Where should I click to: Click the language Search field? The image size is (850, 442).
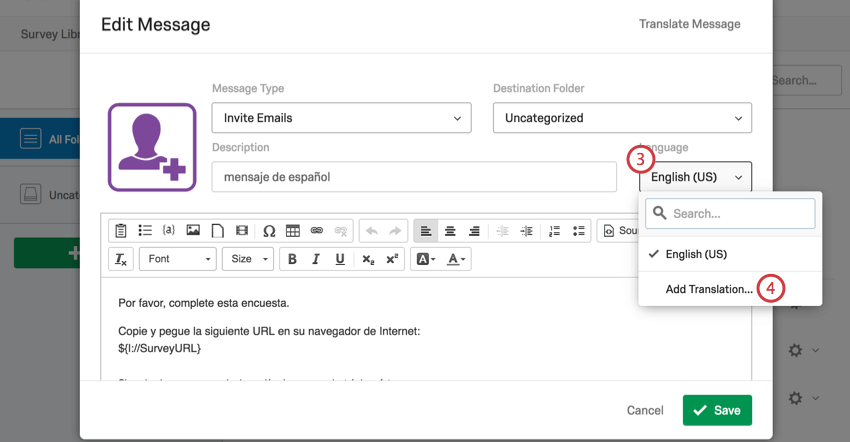pyautogui.click(x=730, y=213)
